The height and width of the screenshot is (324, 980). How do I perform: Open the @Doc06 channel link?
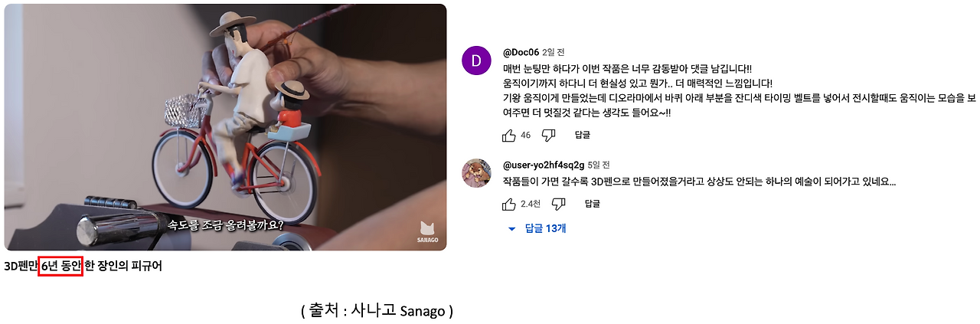click(521, 53)
